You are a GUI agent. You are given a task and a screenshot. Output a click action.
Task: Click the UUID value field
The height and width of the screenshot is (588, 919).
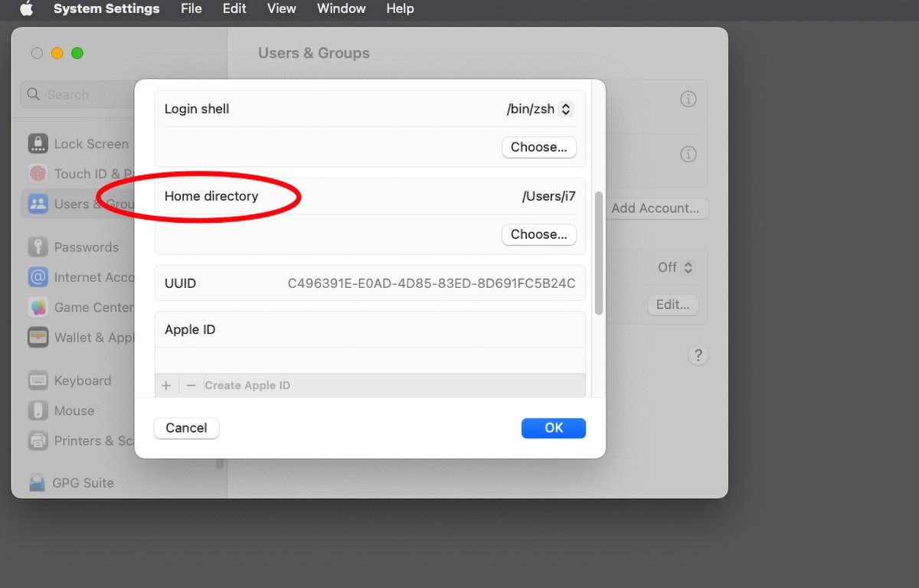[x=431, y=283]
